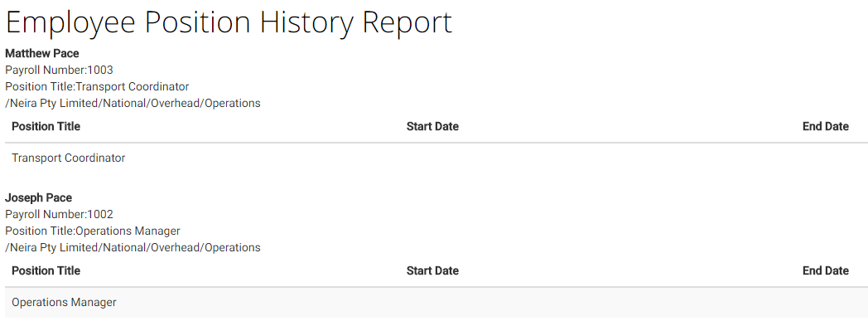Select the Matthew Pace employee name
The image size is (868, 326).
point(42,54)
